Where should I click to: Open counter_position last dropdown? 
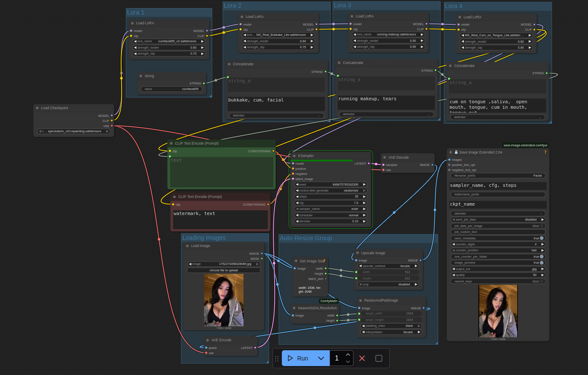coord(498,250)
